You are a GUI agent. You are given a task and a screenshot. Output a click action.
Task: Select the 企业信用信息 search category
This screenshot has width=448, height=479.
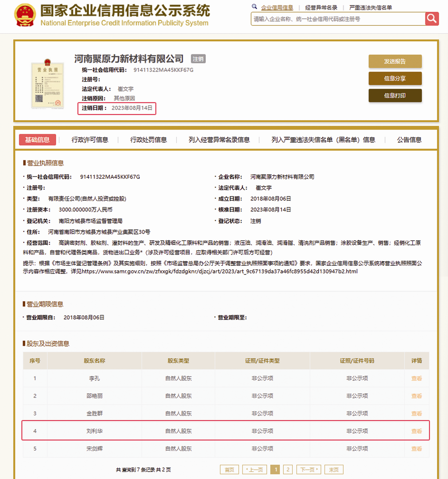coord(277,8)
